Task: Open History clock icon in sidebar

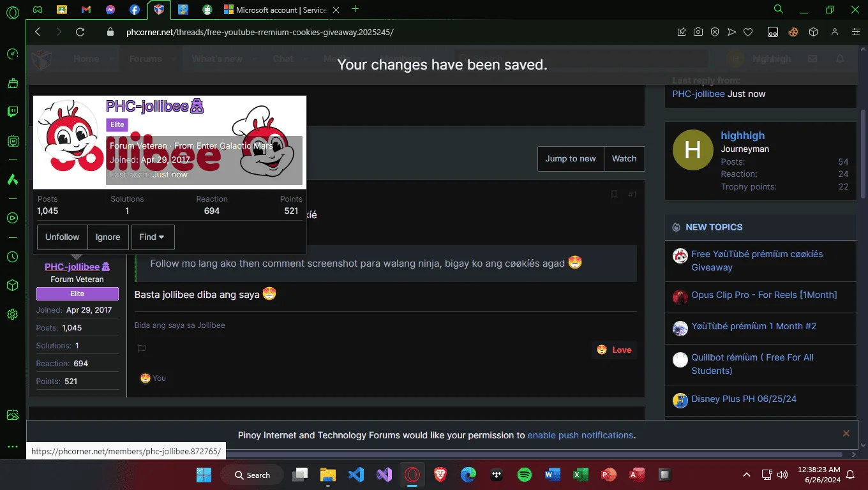Action: (12, 256)
